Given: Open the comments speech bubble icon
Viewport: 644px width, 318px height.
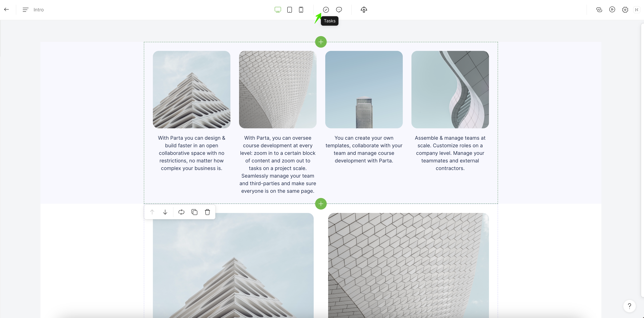Looking at the screenshot, I should coord(339,10).
